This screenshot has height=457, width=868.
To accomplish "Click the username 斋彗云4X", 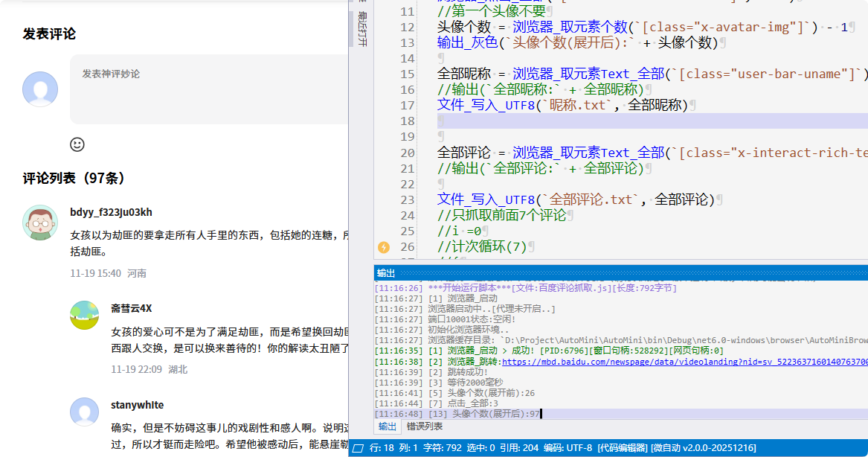I will pos(131,308).
